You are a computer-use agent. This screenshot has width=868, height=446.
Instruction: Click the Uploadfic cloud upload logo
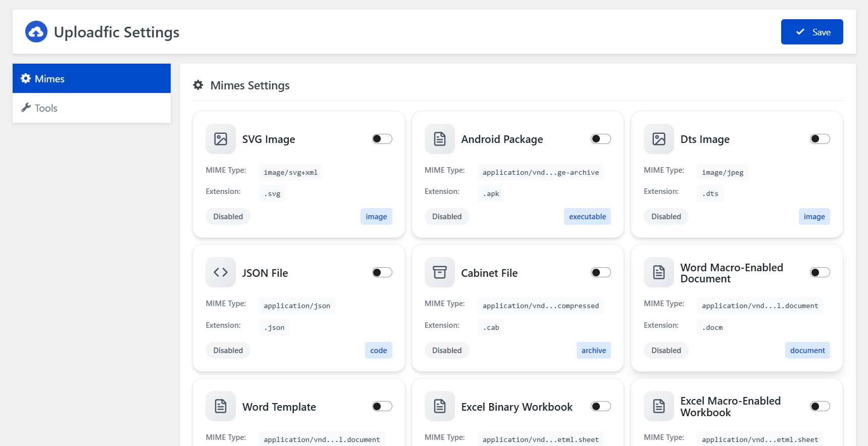(x=36, y=32)
